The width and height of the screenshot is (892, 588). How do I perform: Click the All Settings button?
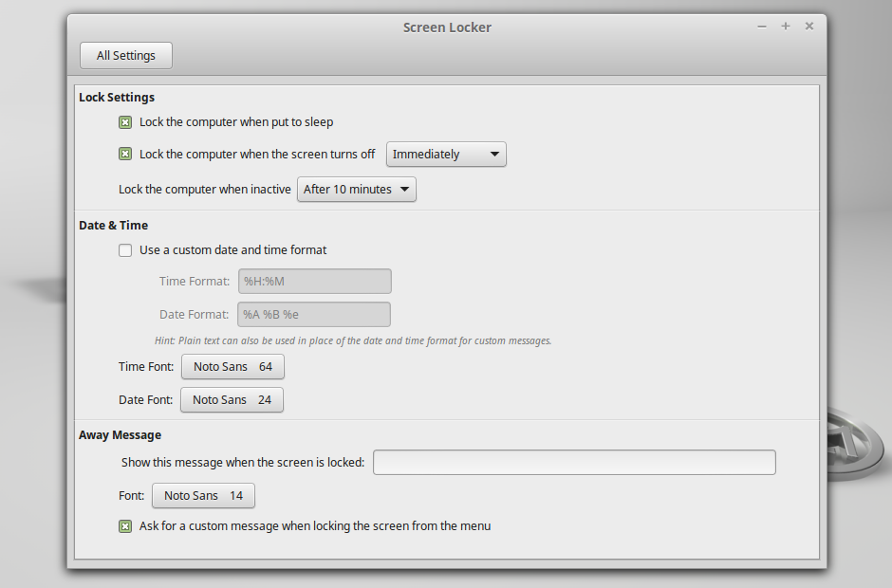click(125, 55)
